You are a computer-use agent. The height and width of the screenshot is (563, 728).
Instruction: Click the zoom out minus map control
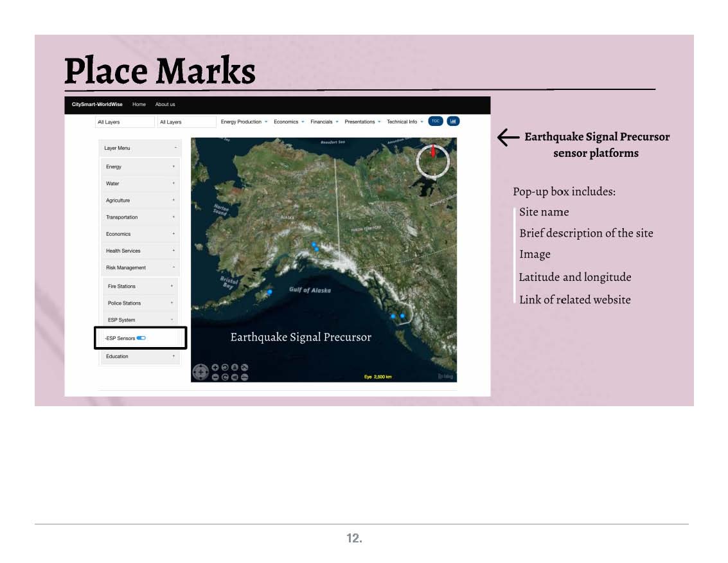(216, 377)
